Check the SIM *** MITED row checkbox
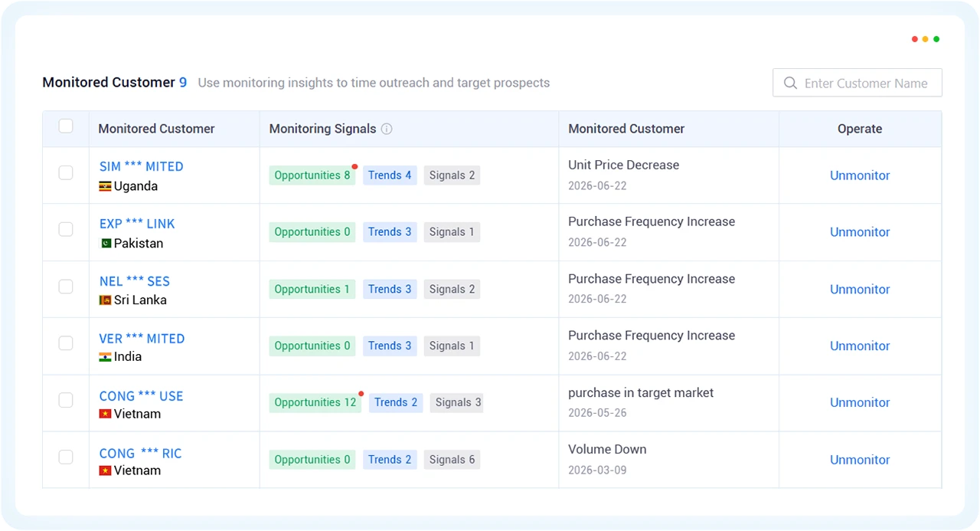This screenshot has height=531, width=980. click(x=66, y=172)
